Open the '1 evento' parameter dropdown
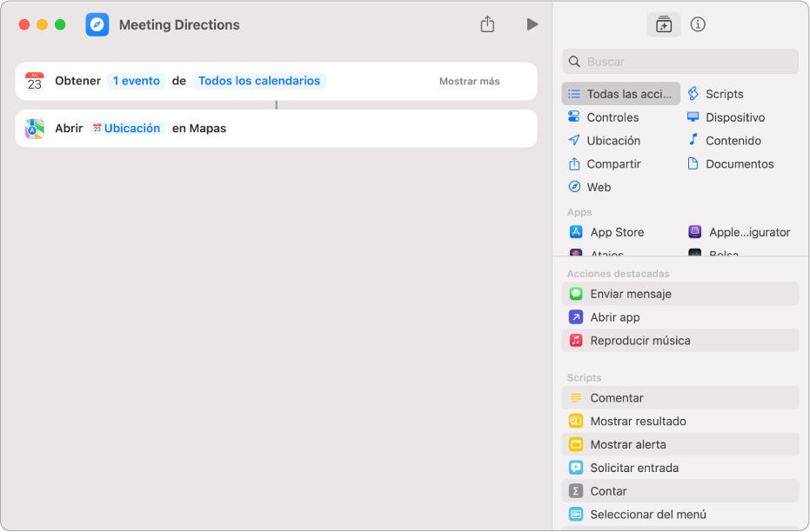Image resolution: width=810 pixels, height=532 pixels. 137,81
